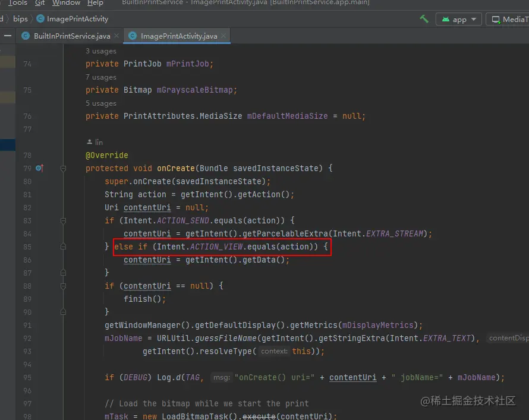Viewport: 529px width, 420px height.
Task: Click LoadBitmapTask on line 98
Action: click(x=195, y=416)
